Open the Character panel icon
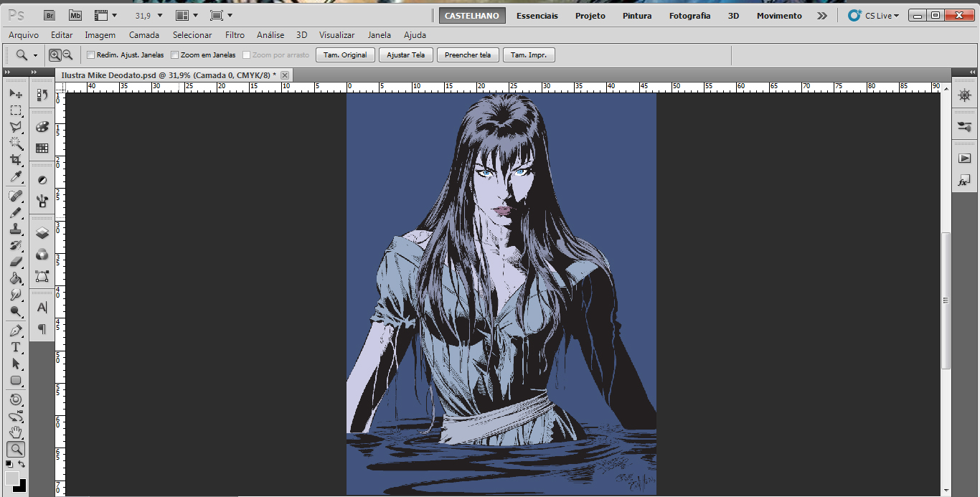 point(42,308)
